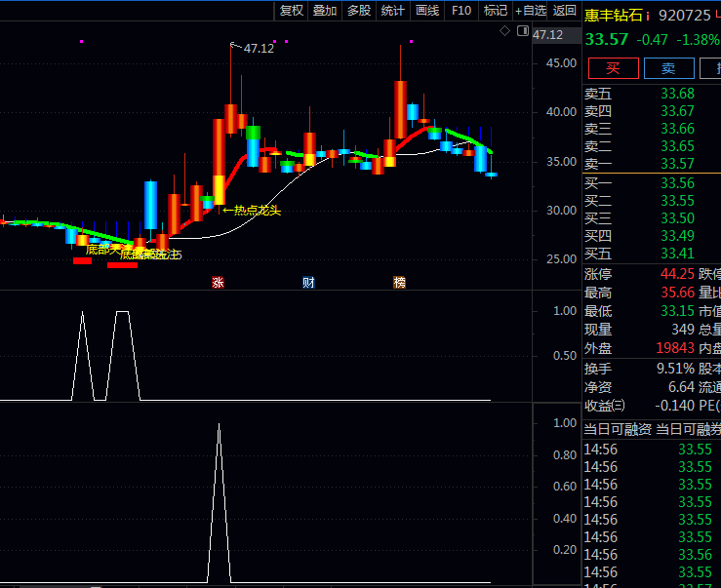Open the 复权 adjustment menu
This screenshot has height=588, width=721.
[292, 11]
